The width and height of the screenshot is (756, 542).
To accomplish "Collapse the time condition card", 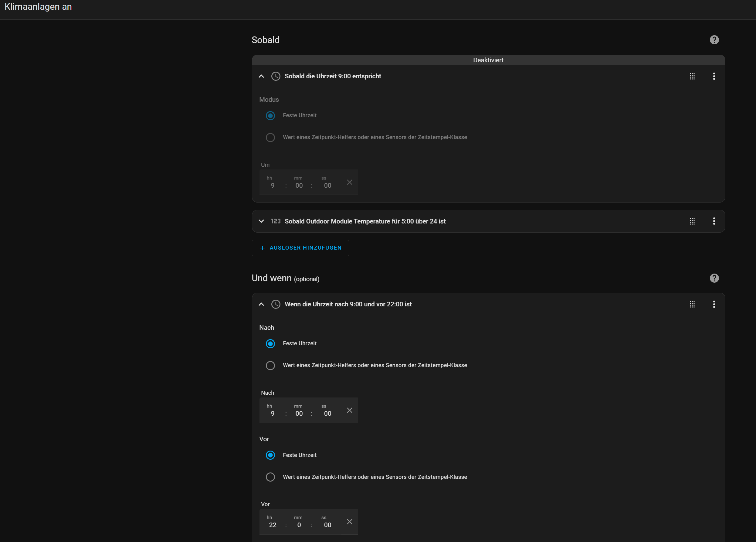I will tap(261, 304).
